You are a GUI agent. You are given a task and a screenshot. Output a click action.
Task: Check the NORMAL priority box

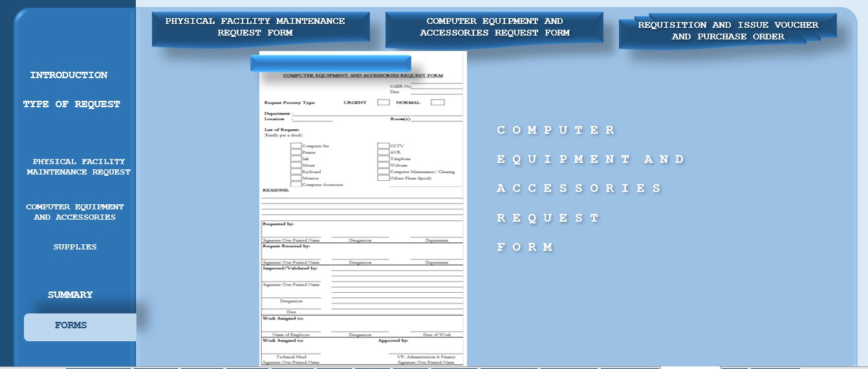pyautogui.click(x=437, y=102)
